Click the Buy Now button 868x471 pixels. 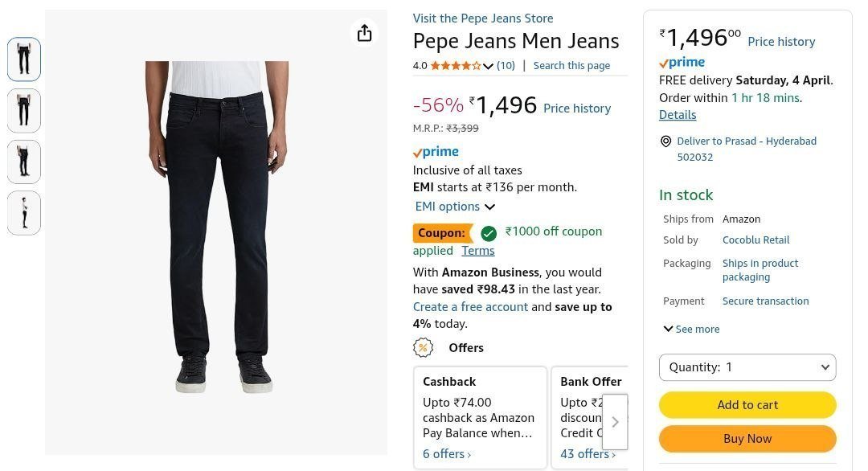point(747,439)
